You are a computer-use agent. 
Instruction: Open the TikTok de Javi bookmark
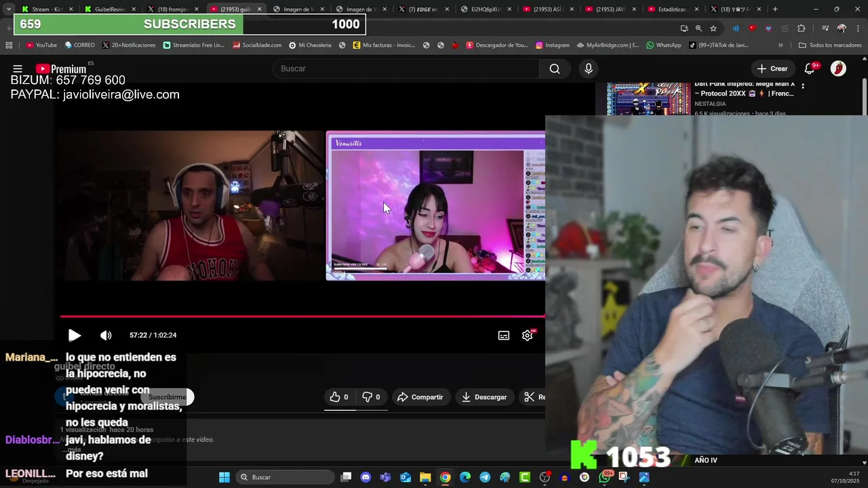tap(719, 45)
